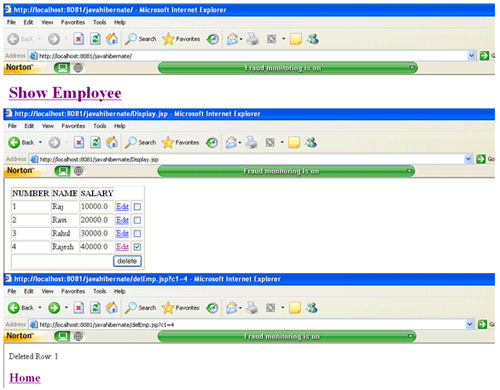Click History icon in delEmp.jsp window toolbar
The image size is (500, 390).
(x=212, y=308)
